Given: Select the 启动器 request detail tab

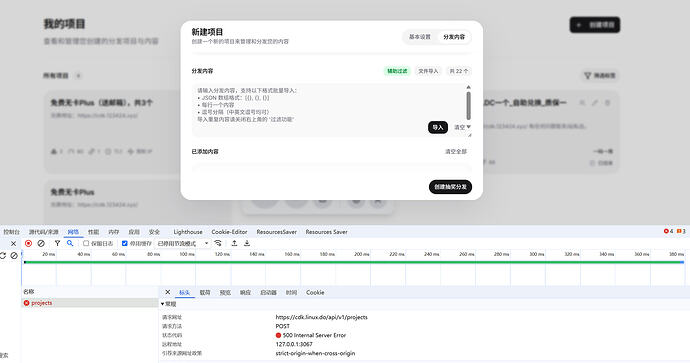Looking at the screenshot, I should point(268,293).
